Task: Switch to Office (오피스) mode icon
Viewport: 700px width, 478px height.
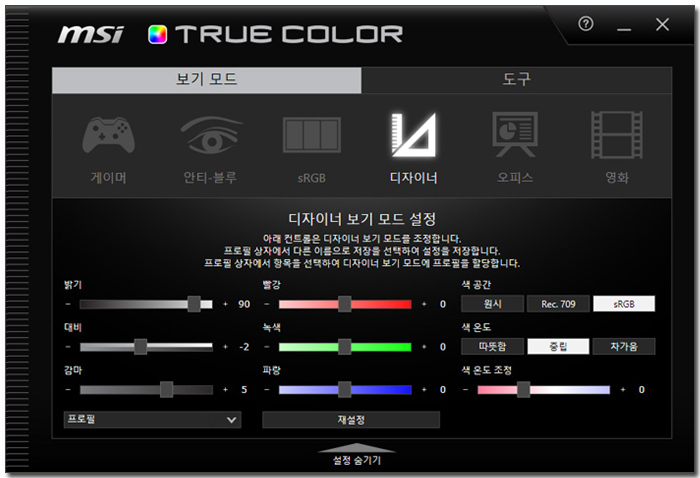Action: [x=515, y=136]
